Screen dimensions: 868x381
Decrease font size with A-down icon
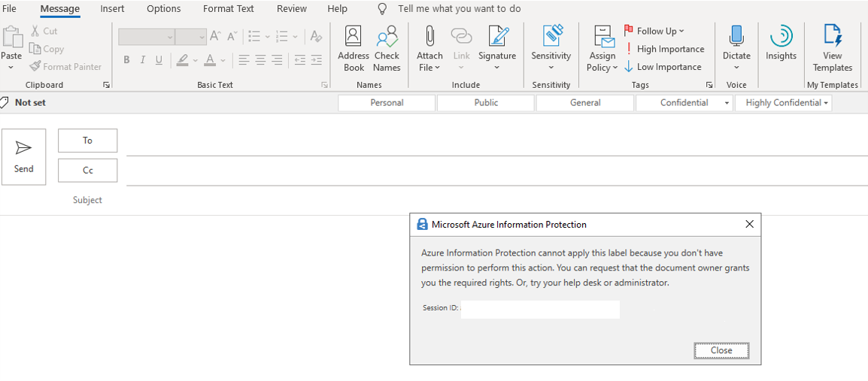click(232, 37)
